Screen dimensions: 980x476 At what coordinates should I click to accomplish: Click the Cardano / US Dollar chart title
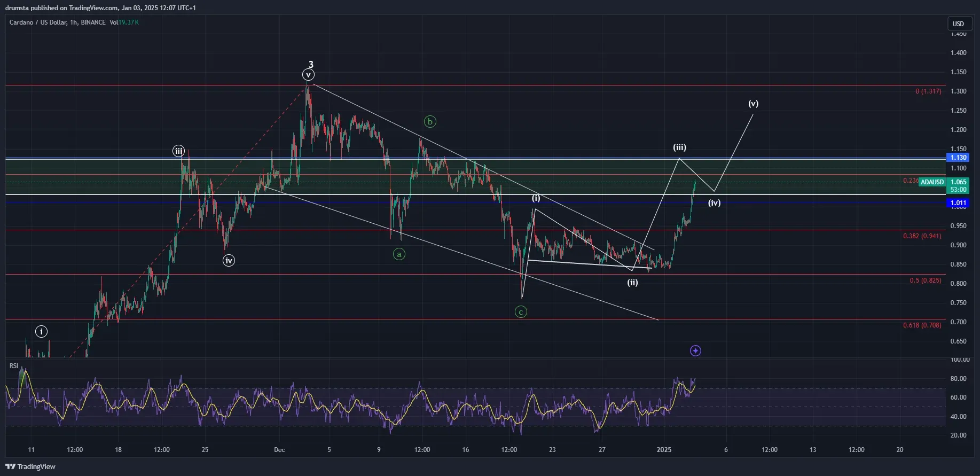click(x=57, y=22)
